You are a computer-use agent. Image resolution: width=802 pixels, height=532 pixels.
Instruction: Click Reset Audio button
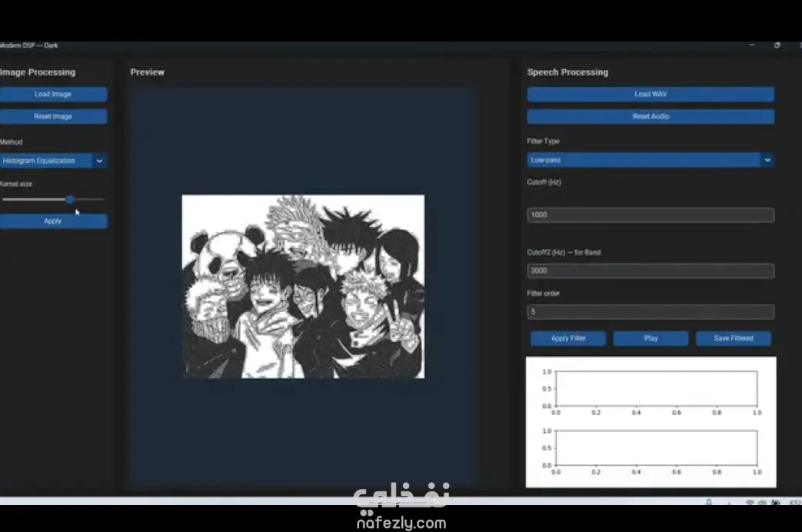[651, 117]
